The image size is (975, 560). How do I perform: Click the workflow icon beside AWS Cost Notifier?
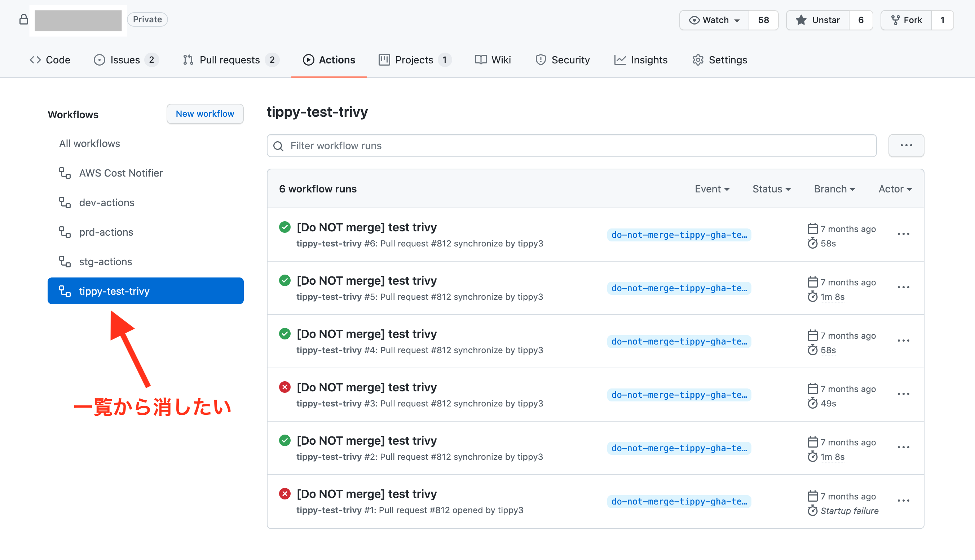coord(65,173)
